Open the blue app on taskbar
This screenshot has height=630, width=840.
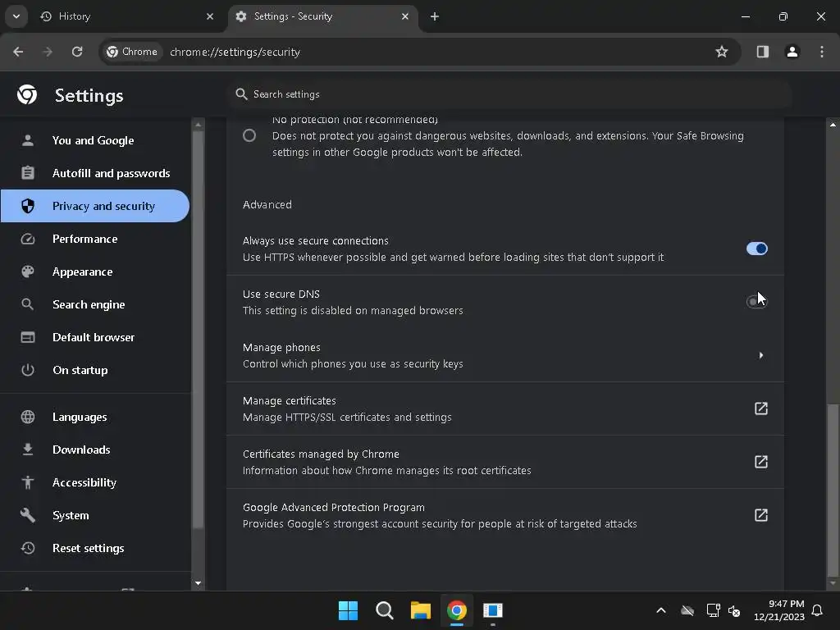click(493, 610)
